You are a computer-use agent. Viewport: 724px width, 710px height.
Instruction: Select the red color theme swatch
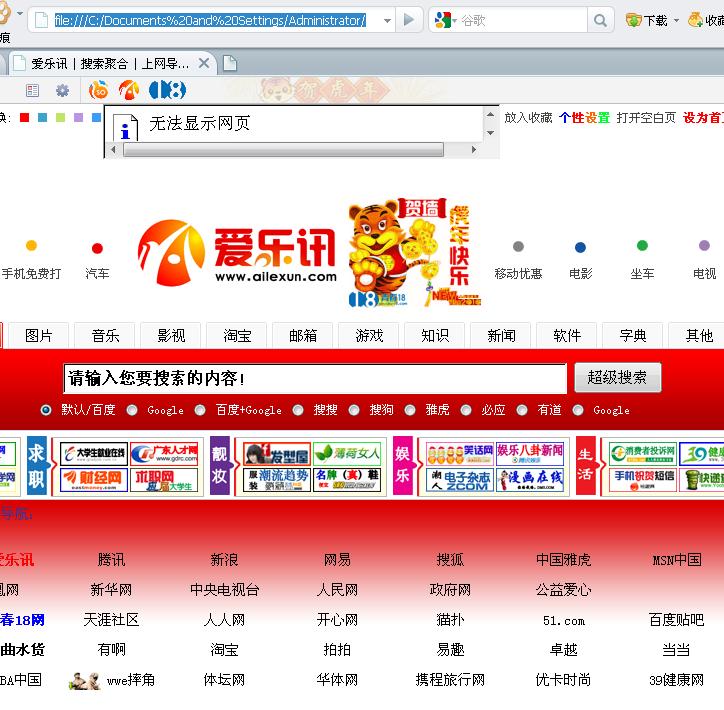[24, 118]
